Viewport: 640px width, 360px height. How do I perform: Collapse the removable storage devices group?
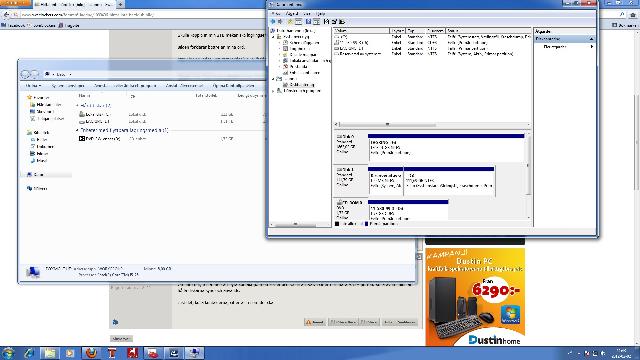[x=78, y=130]
